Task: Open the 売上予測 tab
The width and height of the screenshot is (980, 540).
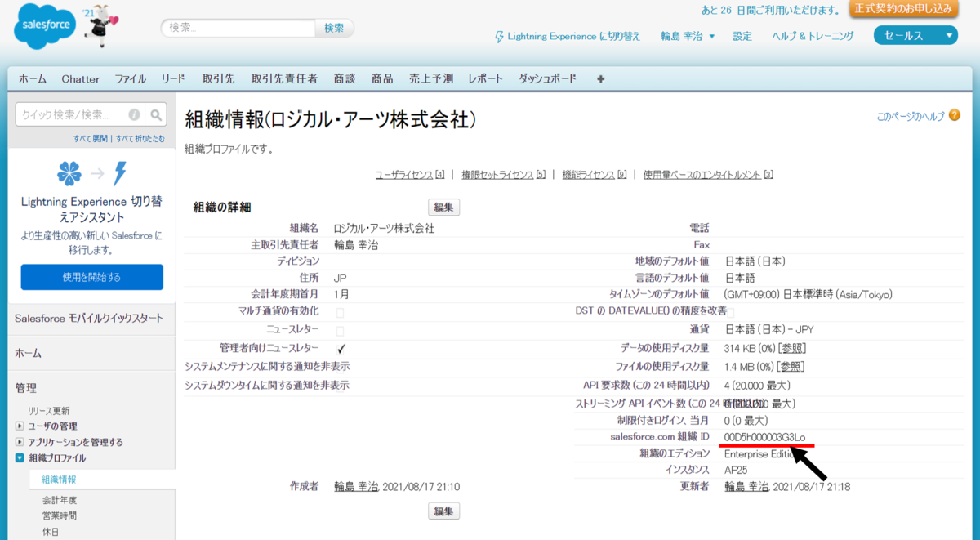Action: point(431,78)
